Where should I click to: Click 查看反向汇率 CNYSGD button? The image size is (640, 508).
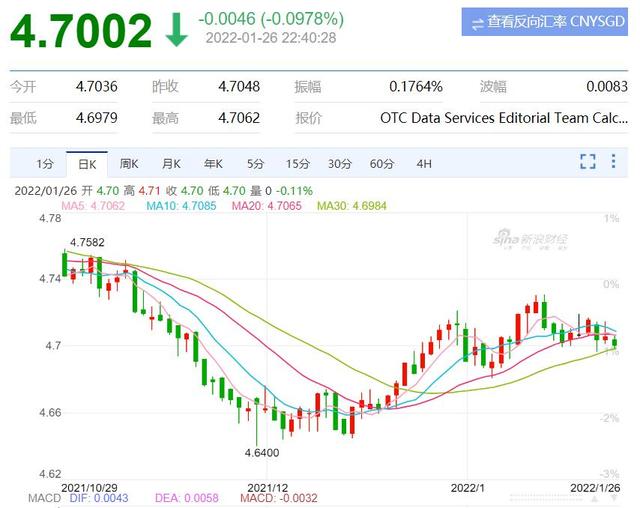click(x=544, y=22)
